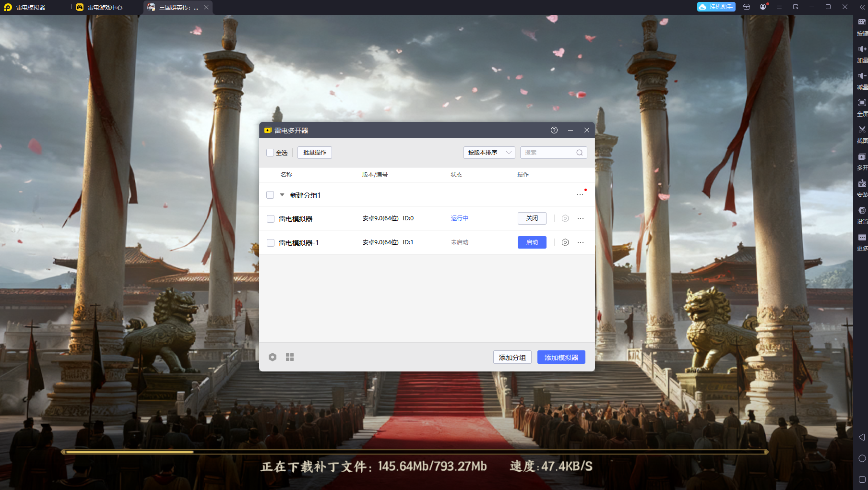
Task: Click the grid arrange icon at dialog bottom
Action: (290, 357)
